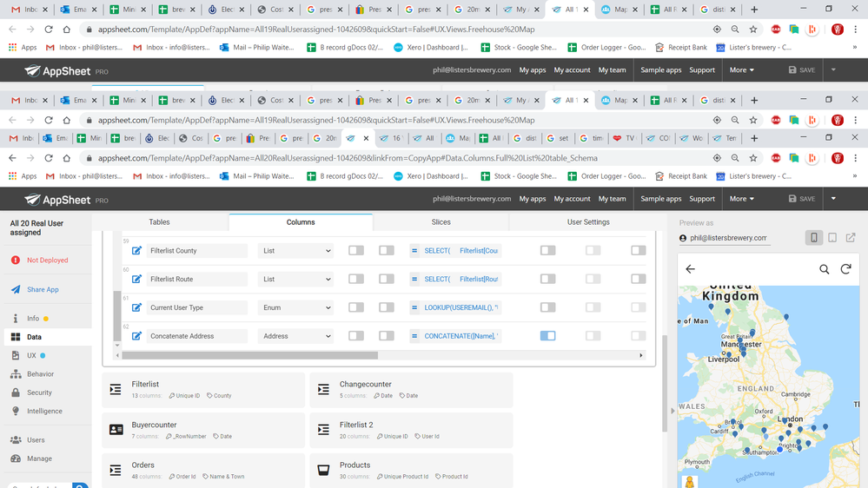Viewport: 868px width, 488px height.
Task: Open My account in front window header
Action: coord(572,199)
